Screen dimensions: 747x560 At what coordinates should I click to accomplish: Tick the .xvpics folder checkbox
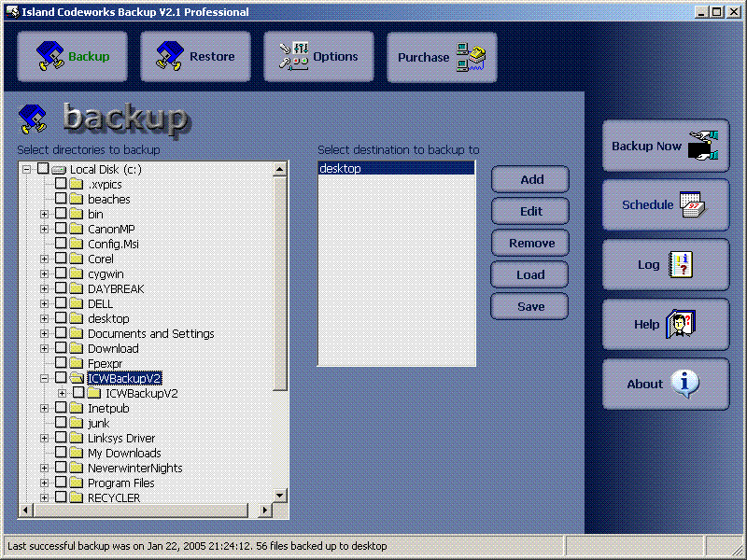click(x=61, y=183)
